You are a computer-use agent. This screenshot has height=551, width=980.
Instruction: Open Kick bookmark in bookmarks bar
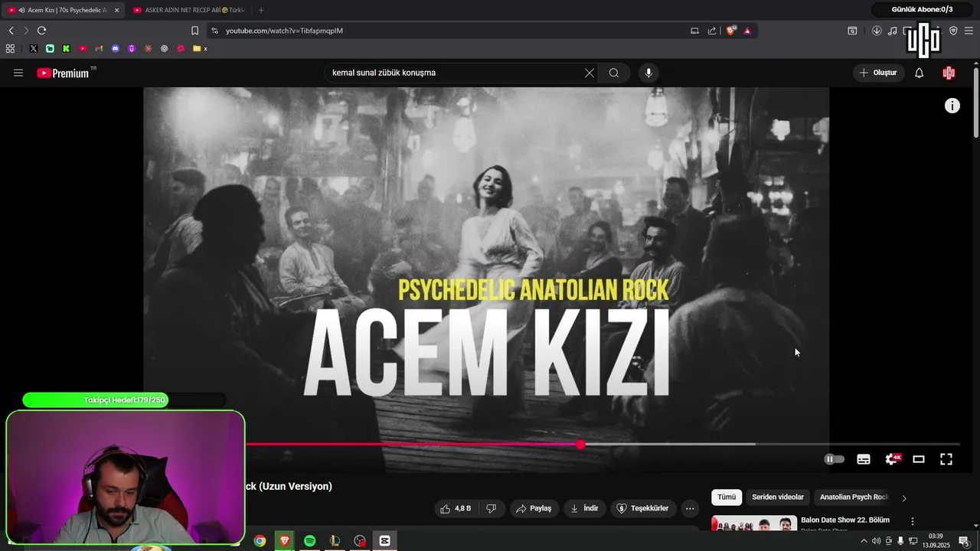click(x=66, y=48)
